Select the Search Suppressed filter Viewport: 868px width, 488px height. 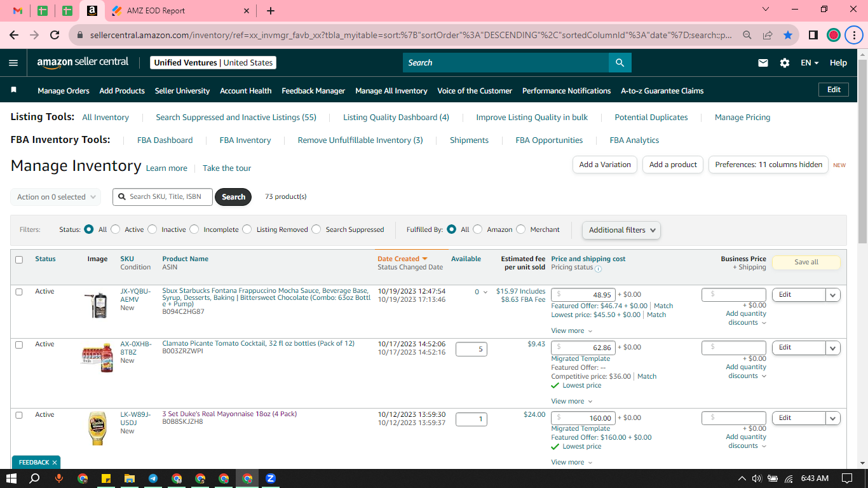(x=316, y=229)
